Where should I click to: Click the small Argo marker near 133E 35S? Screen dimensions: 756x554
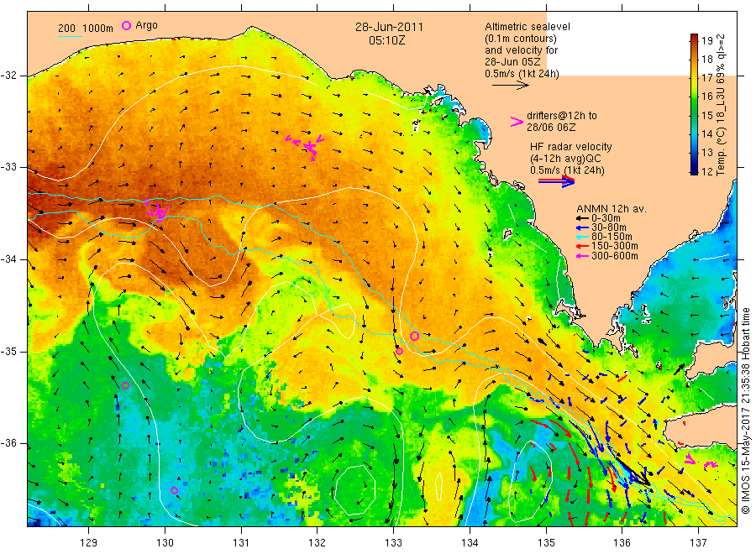[x=399, y=351]
